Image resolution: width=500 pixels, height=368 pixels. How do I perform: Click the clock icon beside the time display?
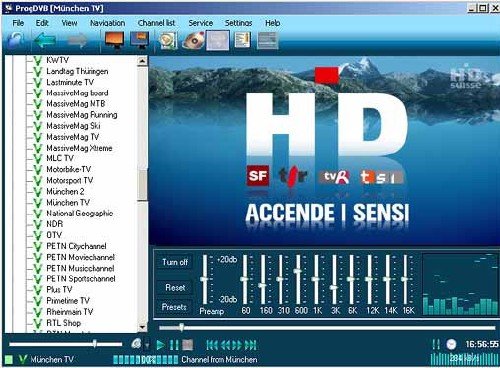(451, 344)
